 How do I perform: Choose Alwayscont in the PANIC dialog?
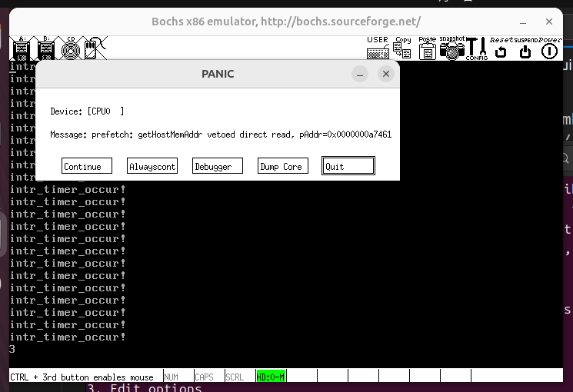tap(152, 166)
